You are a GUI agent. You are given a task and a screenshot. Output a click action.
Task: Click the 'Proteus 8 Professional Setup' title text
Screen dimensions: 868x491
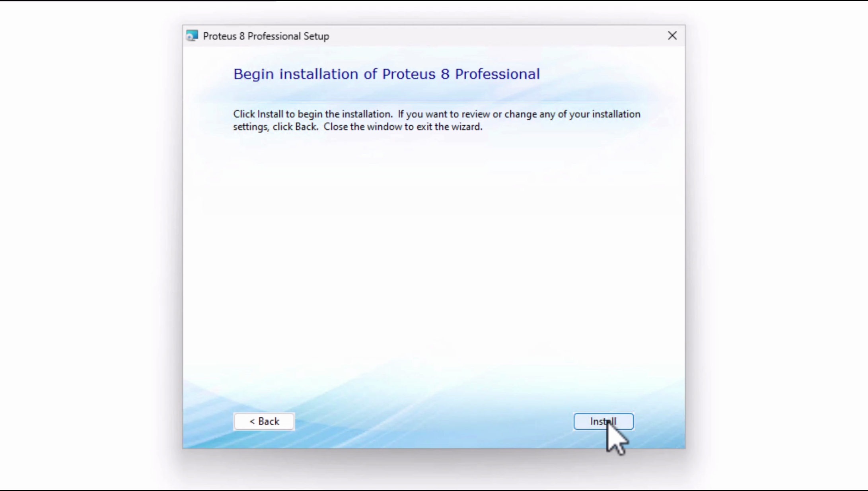pyautogui.click(x=266, y=36)
